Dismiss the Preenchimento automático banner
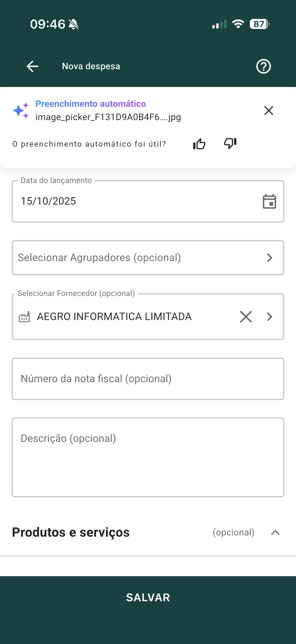This screenshot has height=644, width=296. 269,111
